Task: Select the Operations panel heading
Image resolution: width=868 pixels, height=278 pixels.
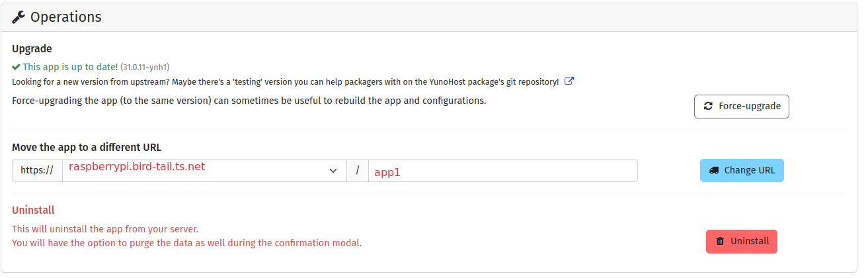Action: [x=65, y=17]
